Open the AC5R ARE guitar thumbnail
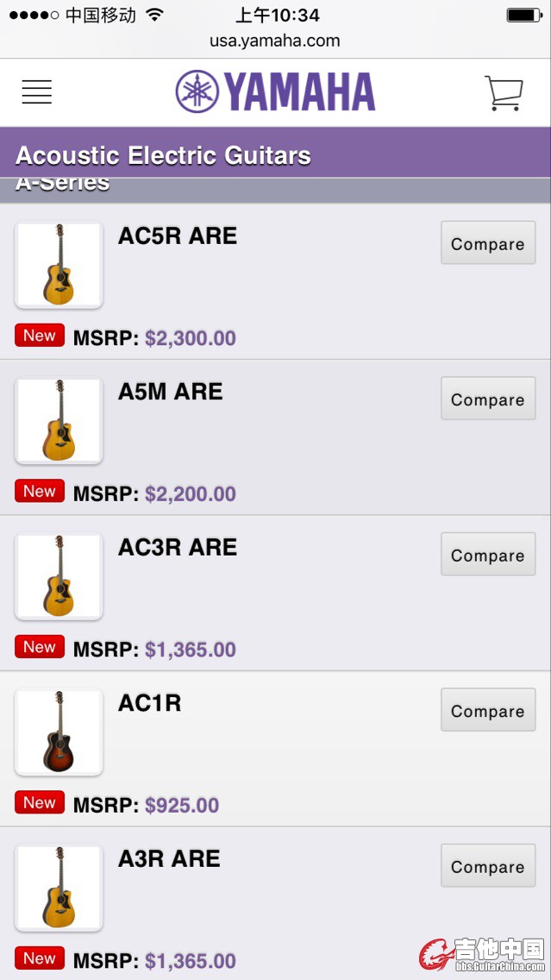 click(59, 265)
